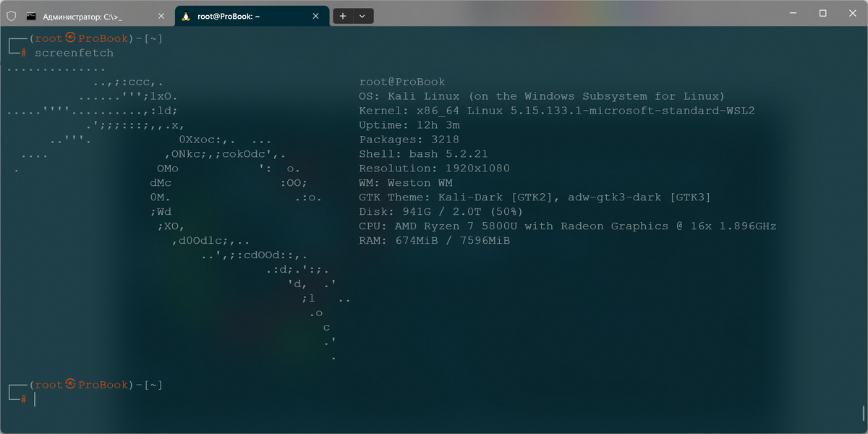This screenshot has width=868, height=434.
Task: Click the 'WM: Weston WM' line
Action: click(x=405, y=183)
